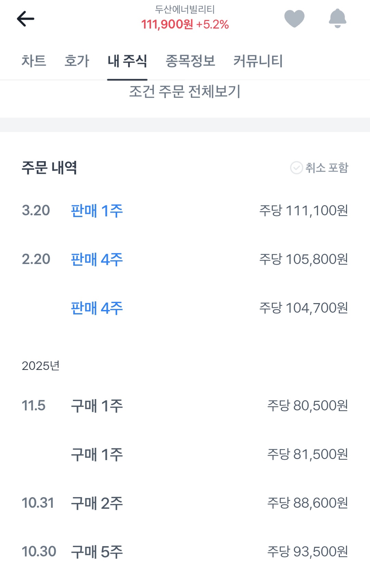Tap 조건 주문 전체보기 link

[x=185, y=92]
